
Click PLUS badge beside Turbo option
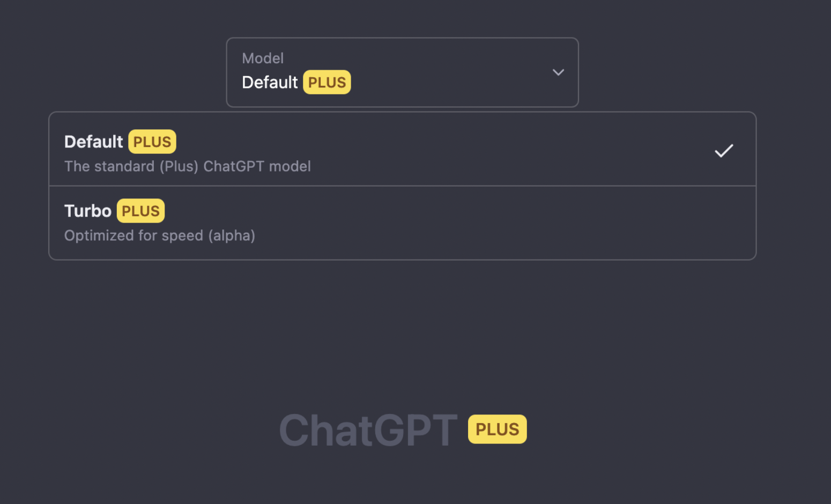click(x=140, y=211)
